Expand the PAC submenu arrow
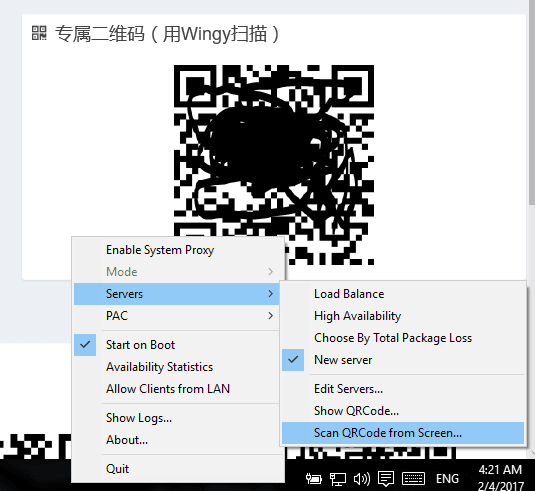 point(271,316)
